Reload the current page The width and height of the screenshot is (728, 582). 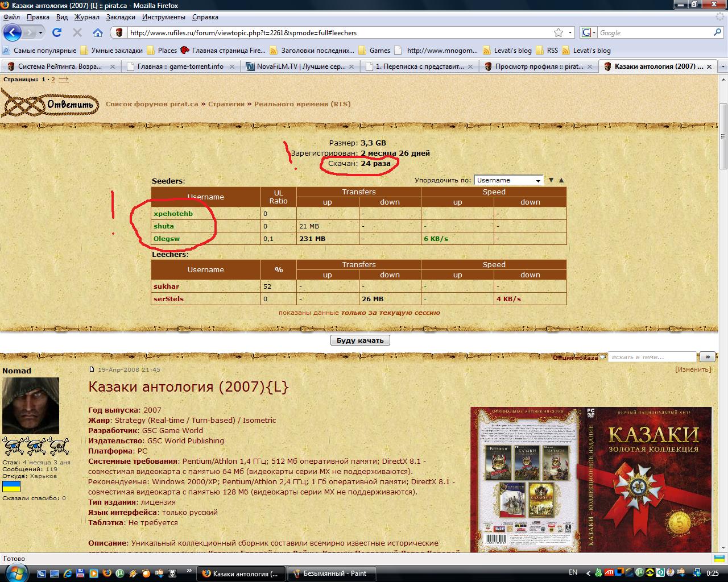click(x=57, y=32)
